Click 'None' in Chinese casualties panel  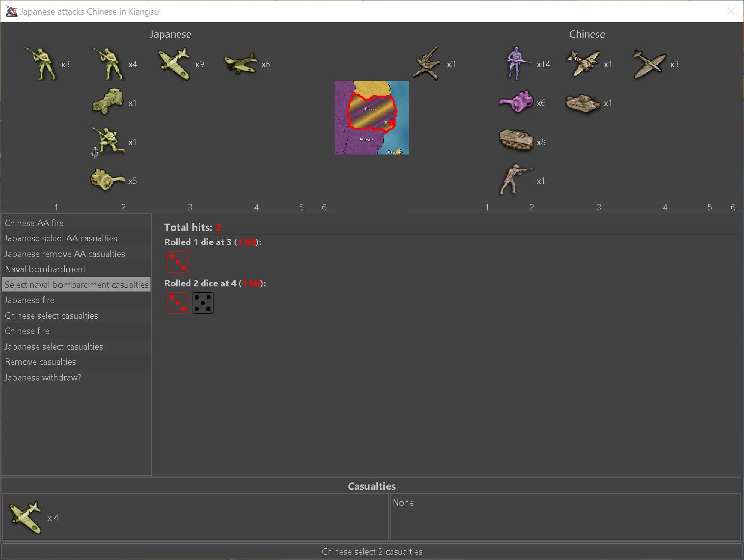click(x=403, y=503)
